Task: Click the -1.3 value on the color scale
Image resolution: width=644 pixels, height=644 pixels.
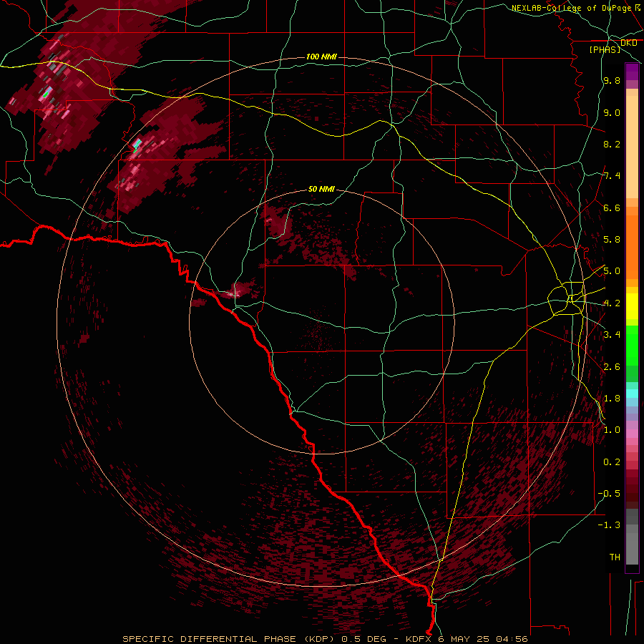Action: [609, 525]
